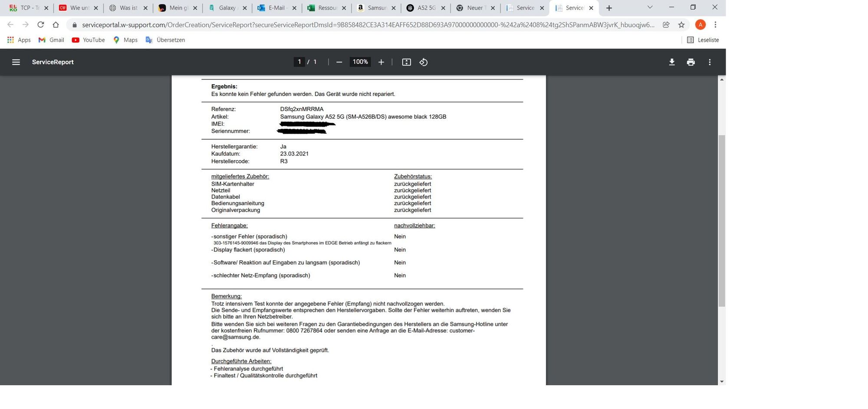Print the ServiceReport document
868x409 pixels.
click(691, 62)
